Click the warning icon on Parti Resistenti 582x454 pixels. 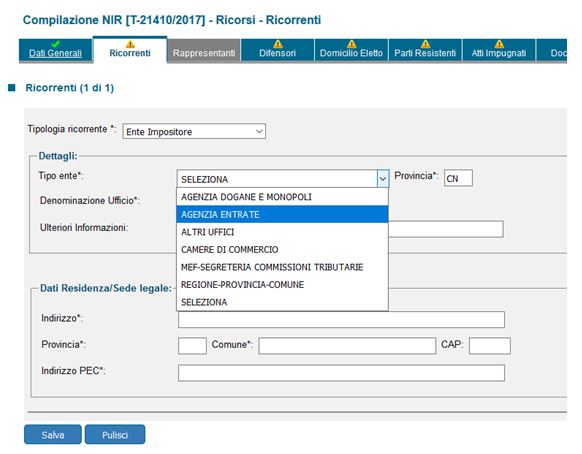(425, 44)
